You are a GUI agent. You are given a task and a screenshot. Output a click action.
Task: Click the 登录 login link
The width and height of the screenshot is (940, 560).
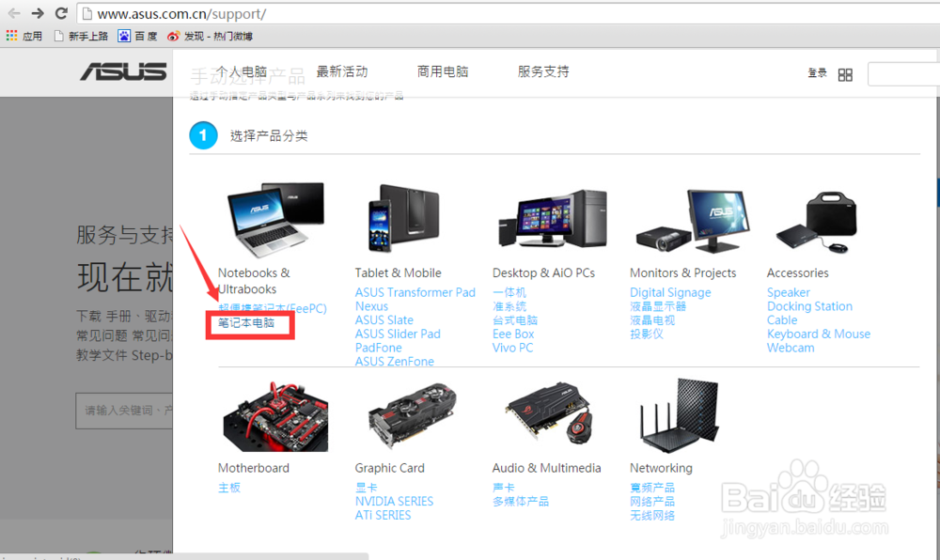click(817, 73)
